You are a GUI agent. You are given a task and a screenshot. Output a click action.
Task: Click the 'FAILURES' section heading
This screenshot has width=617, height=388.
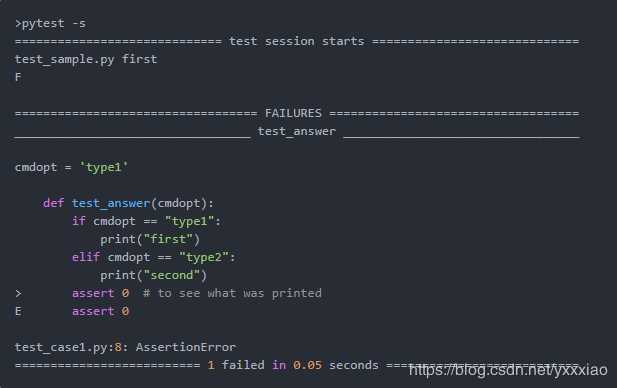click(293, 113)
